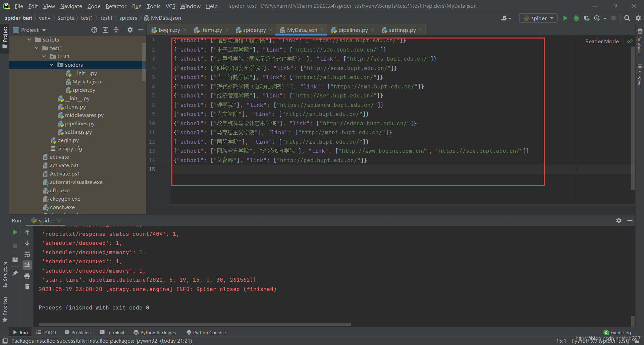This screenshot has height=345, width=644.
Task: Run the spider configuration with the green play button
Action: click(x=566, y=18)
